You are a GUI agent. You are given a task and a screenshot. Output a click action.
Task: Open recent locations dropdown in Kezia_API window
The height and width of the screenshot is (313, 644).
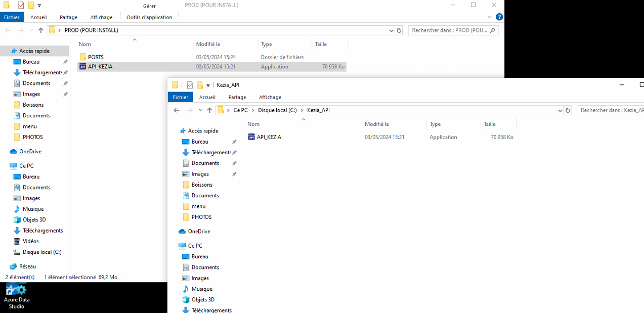click(x=200, y=110)
